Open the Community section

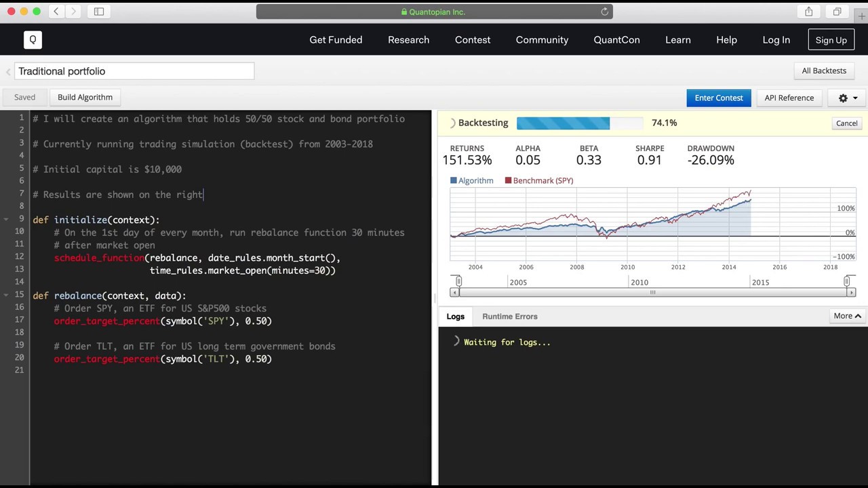542,40
